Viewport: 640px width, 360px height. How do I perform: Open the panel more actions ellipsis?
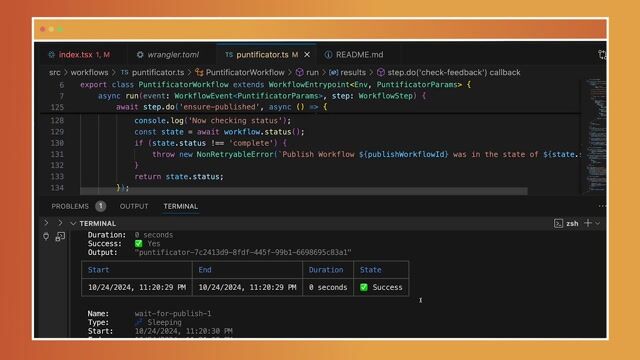[602, 207]
